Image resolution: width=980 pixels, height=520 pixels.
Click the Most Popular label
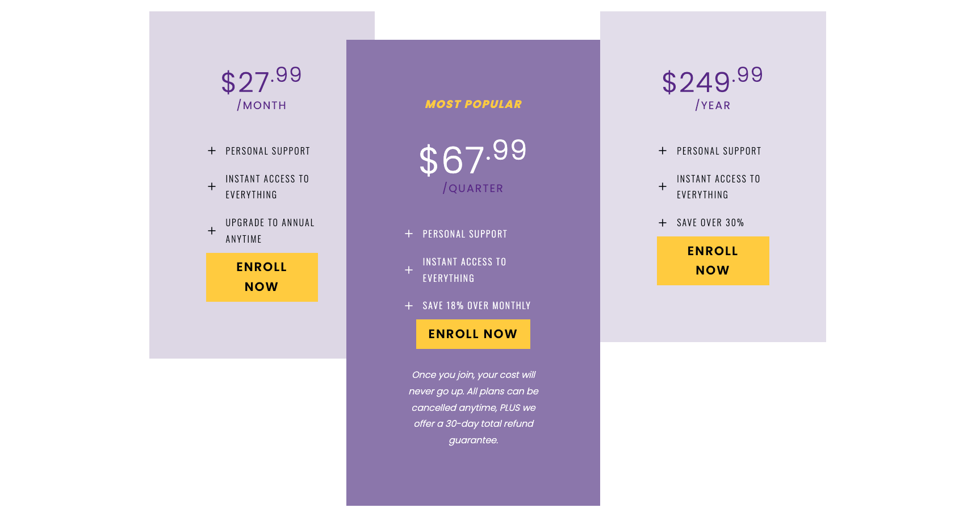(x=474, y=104)
